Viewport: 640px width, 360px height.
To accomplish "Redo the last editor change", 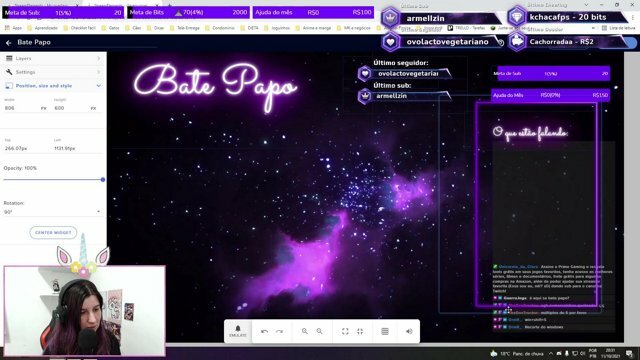I will coord(279,331).
